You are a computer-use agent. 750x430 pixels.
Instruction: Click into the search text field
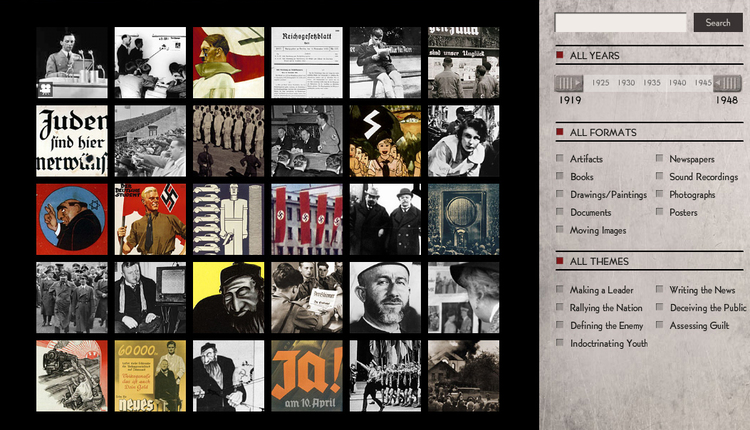tap(620, 23)
